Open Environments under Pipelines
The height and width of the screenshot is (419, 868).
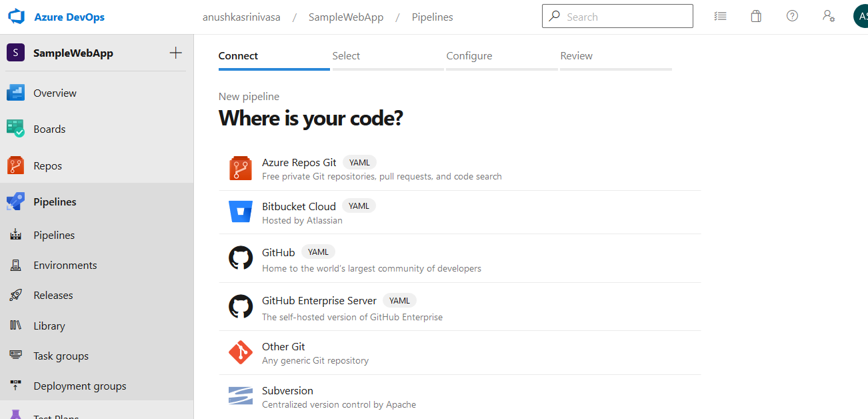coord(97,265)
